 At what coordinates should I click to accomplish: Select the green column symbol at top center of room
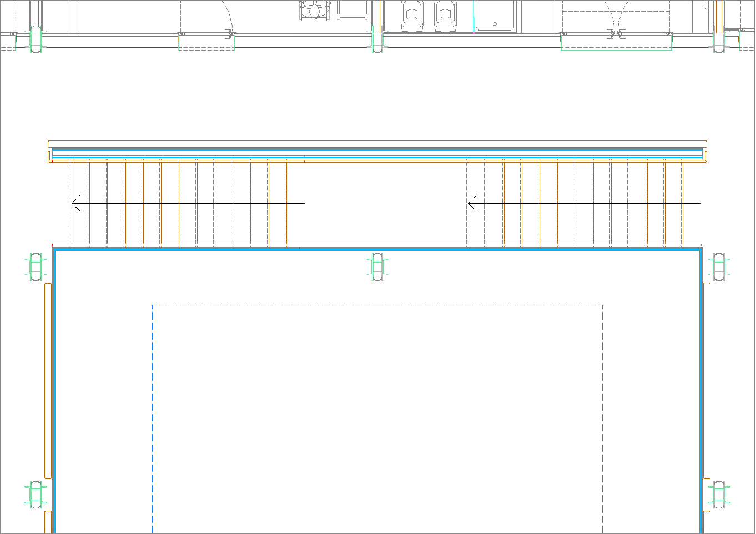[x=377, y=266]
